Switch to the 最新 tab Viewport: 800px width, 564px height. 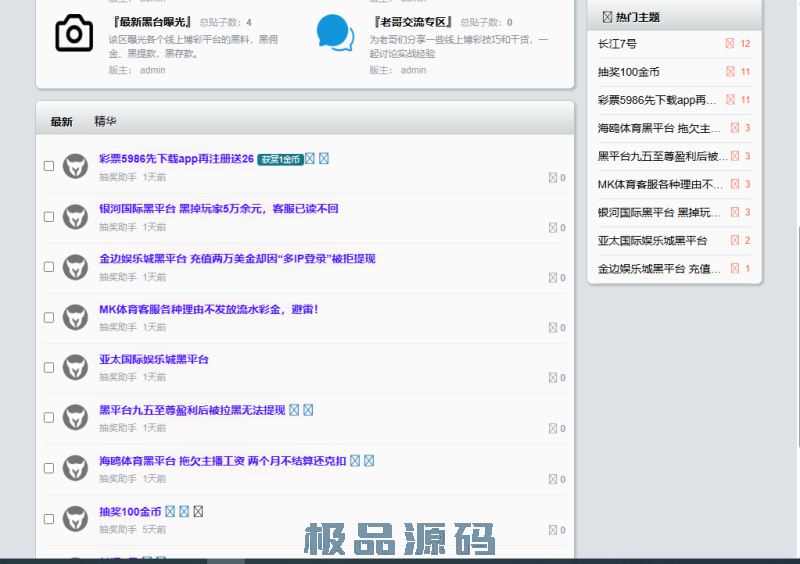point(61,121)
